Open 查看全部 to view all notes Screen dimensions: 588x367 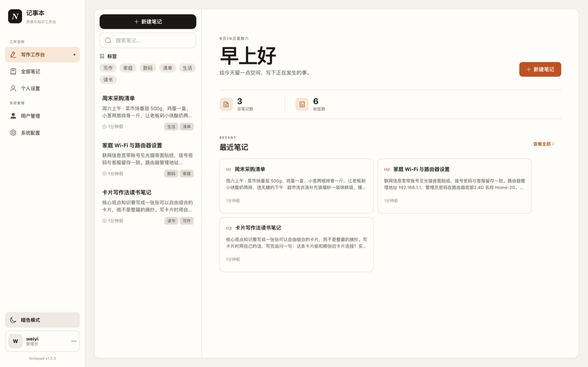pyautogui.click(x=544, y=144)
